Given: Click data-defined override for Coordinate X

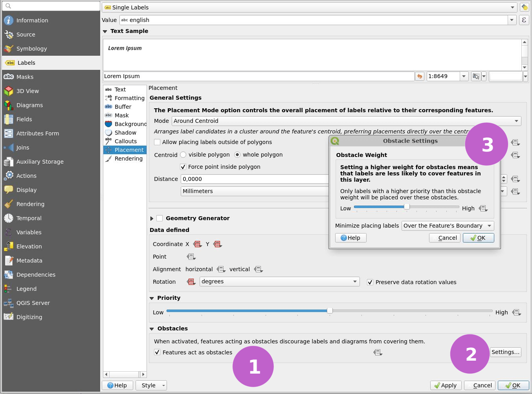Looking at the screenshot, I should 198,244.
